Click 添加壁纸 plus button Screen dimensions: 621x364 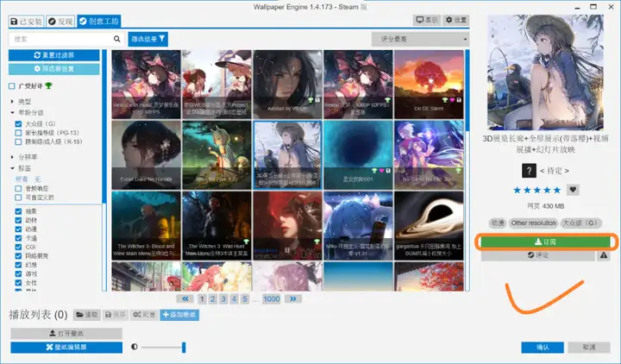[x=179, y=315]
